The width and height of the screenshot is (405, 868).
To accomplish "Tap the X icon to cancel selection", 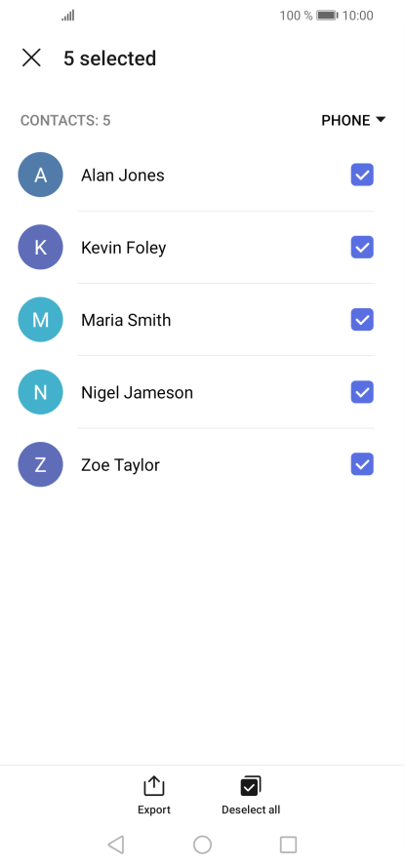I will coord(31,58).
